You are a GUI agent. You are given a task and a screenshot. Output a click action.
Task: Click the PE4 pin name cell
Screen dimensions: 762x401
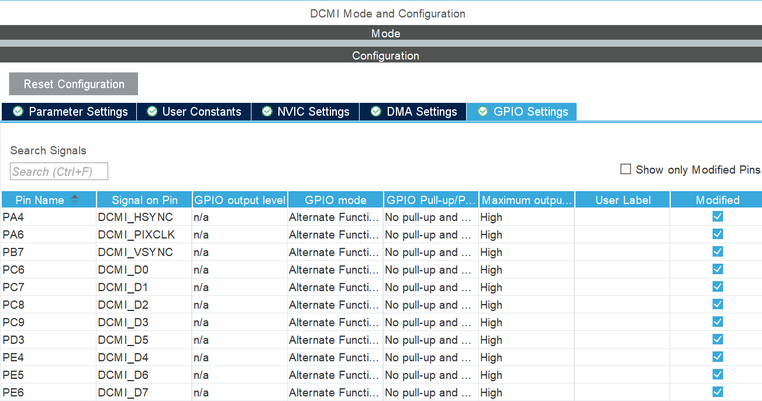pyautogui.click(x=48, y=357)
